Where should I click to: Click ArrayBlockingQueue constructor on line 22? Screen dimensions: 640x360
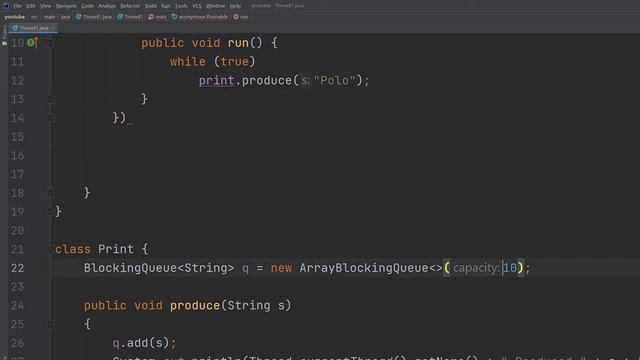point(364,268)
